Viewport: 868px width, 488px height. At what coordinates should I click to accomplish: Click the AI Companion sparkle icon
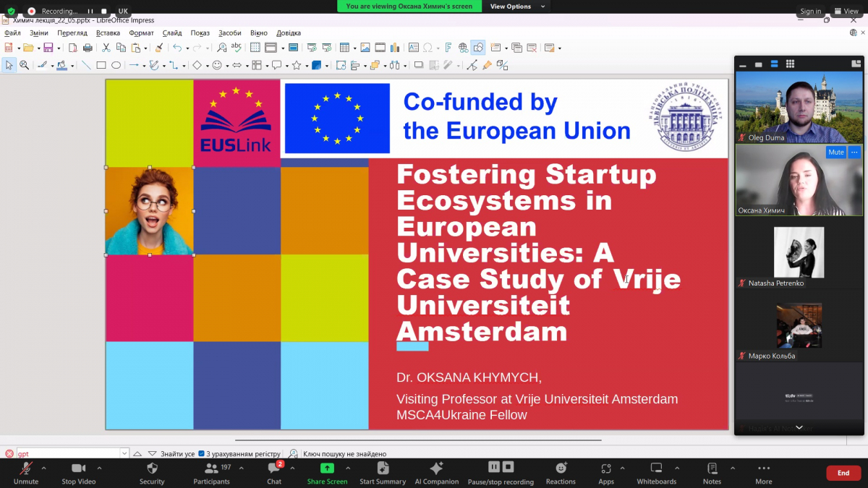click(x=436, y=472)
